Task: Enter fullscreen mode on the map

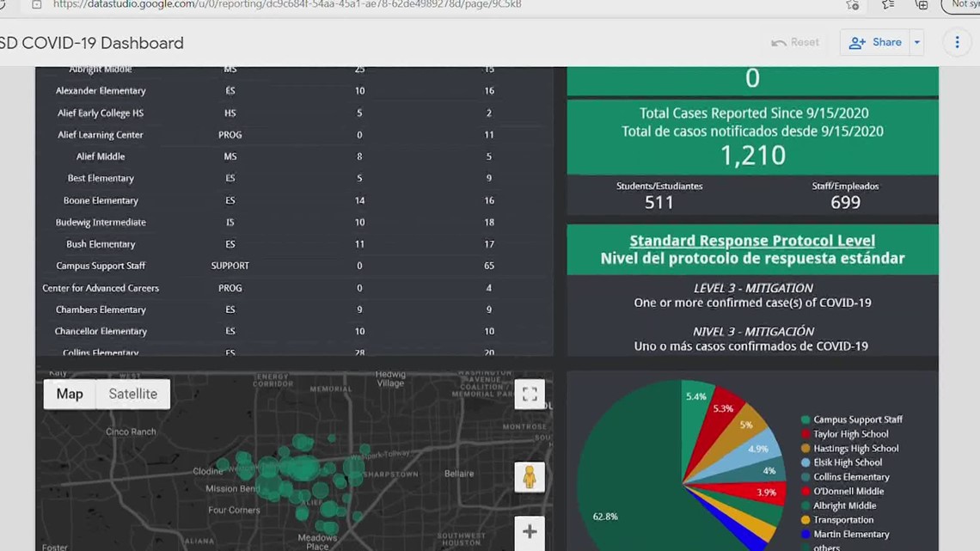Action: pos(530,394)
